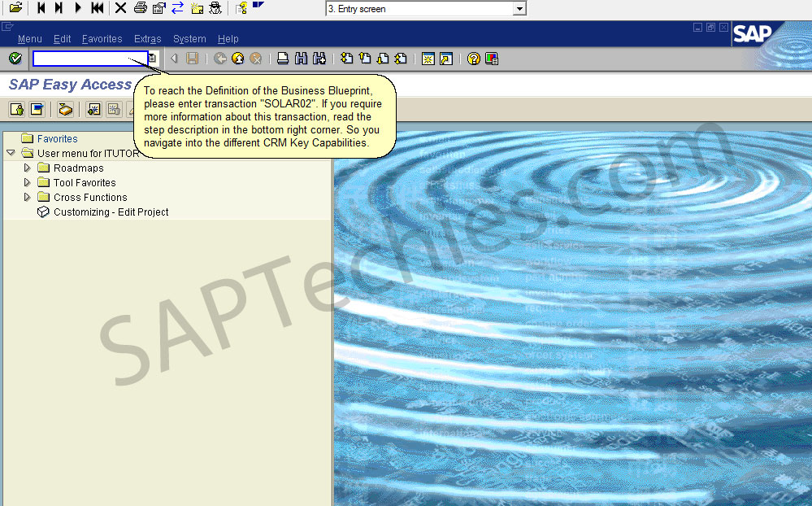Click the green Back arrow icon

tap(220, 59)
